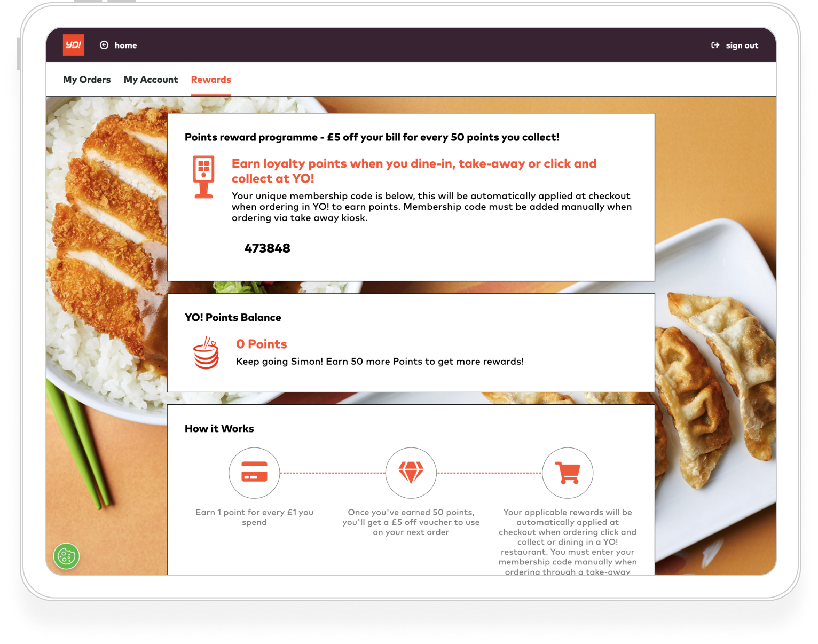
Task: Click the YO! logo icon
Action: click(x=74, y=45)
